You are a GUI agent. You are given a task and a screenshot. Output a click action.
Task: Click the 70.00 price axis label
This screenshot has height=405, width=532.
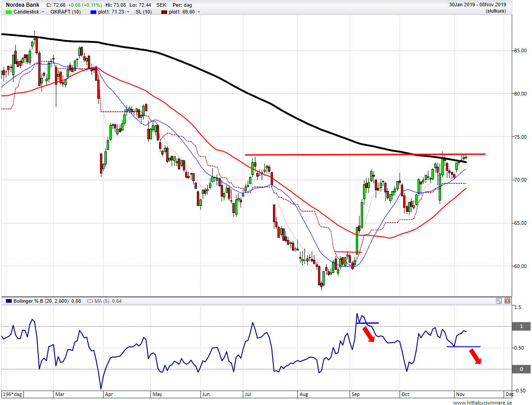(x=520, y=180)
